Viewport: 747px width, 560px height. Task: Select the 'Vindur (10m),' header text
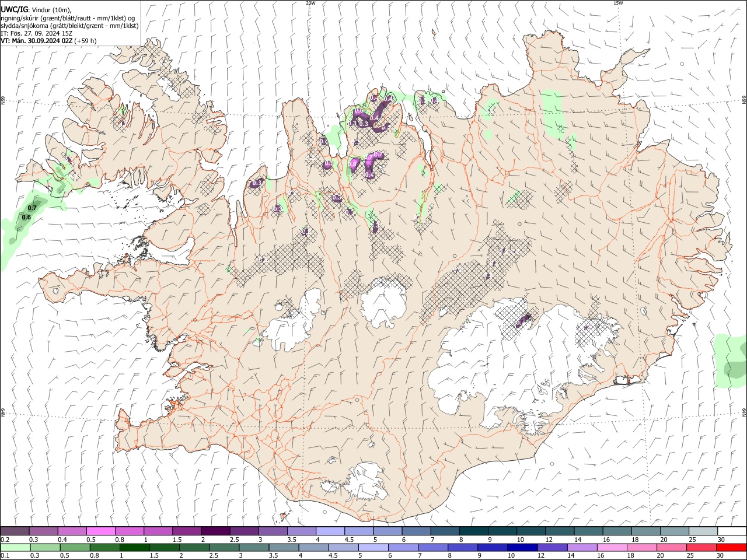[x=51, y=10]
